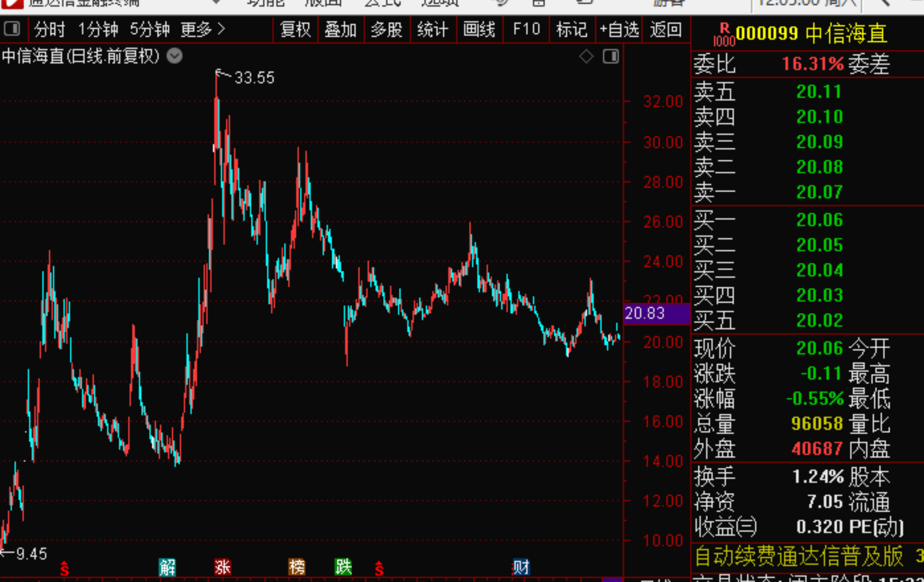Screen dimensions: 924x582
Task: Click the 返回 back button
Action: (666, 30)
